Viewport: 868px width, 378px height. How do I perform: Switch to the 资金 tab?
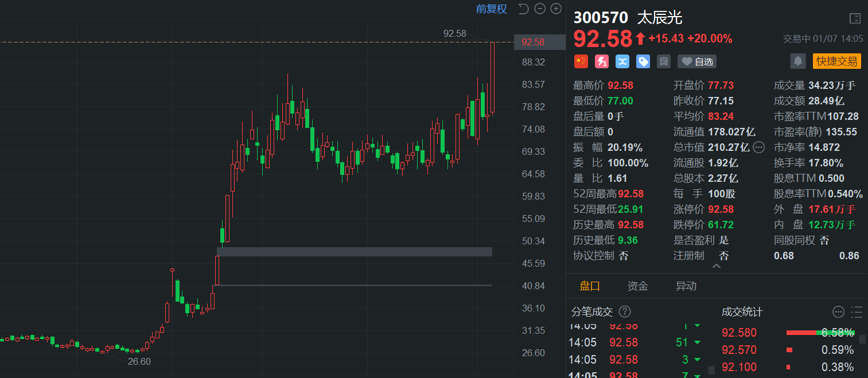click(x=638, y=286)
